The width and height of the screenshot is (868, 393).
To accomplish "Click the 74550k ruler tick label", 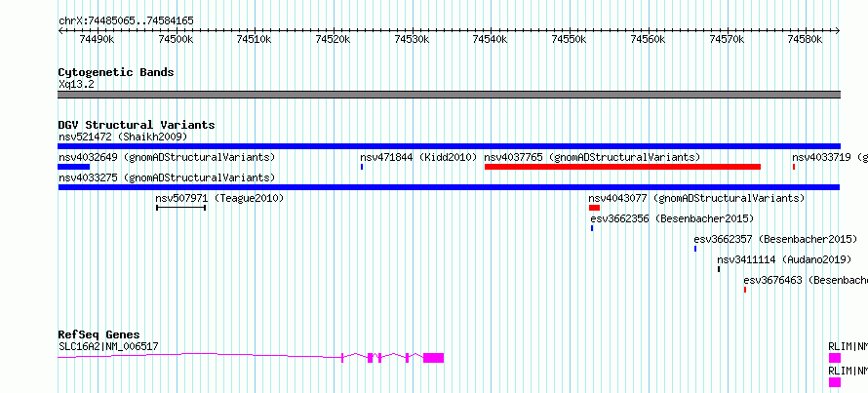I will click(x=570, y=39).
